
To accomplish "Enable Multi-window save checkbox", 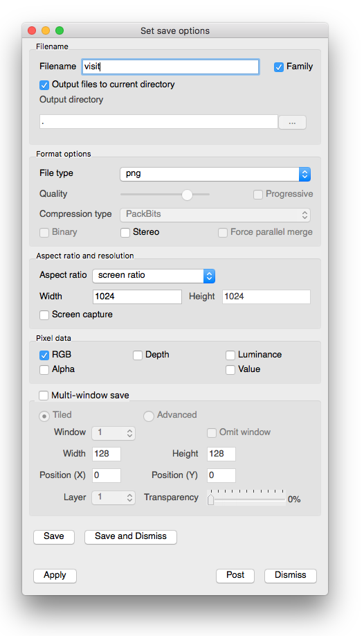I will pyautogui.click(x=44, y=396).
